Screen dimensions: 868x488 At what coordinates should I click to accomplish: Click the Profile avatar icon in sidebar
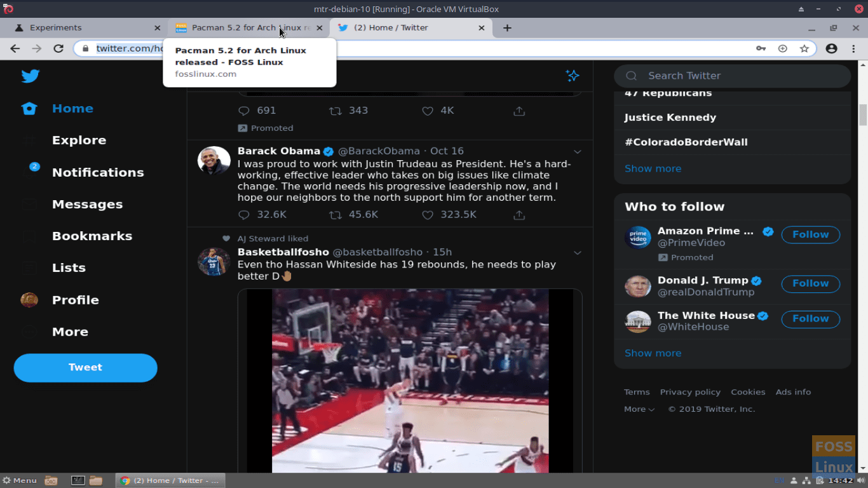(x=29, y=300)
